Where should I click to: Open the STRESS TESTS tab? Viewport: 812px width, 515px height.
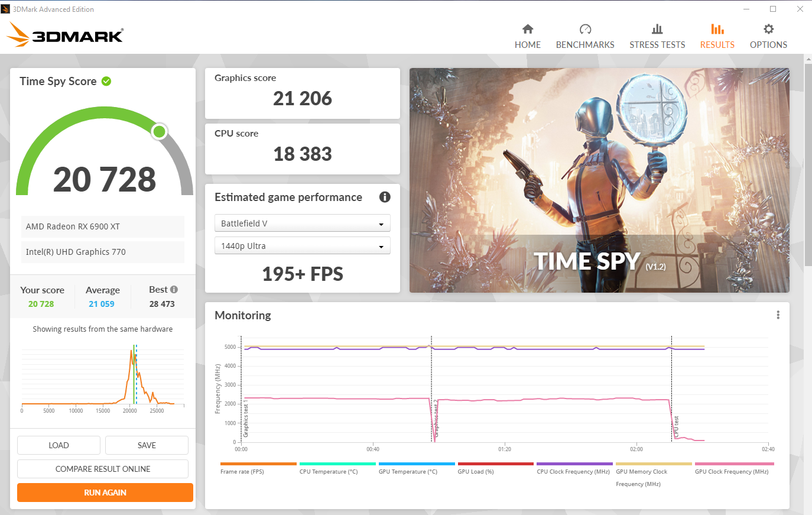point(657,44)
